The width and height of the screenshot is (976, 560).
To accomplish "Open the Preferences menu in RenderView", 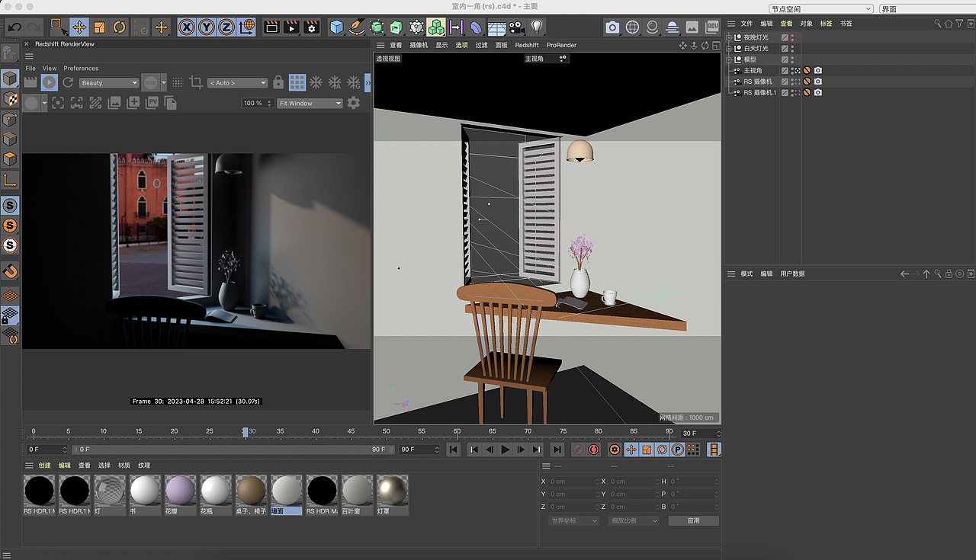I will 81,69.
